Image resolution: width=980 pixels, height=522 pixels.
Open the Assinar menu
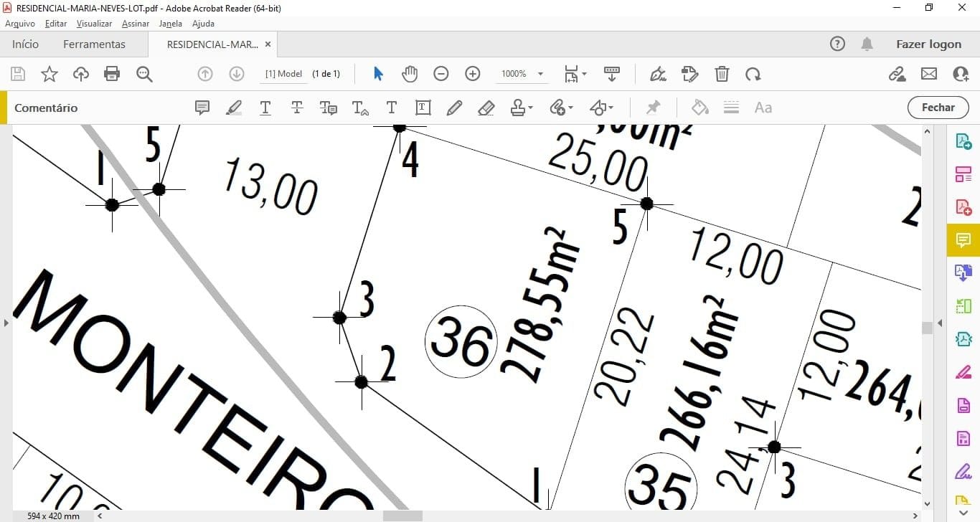136,24
